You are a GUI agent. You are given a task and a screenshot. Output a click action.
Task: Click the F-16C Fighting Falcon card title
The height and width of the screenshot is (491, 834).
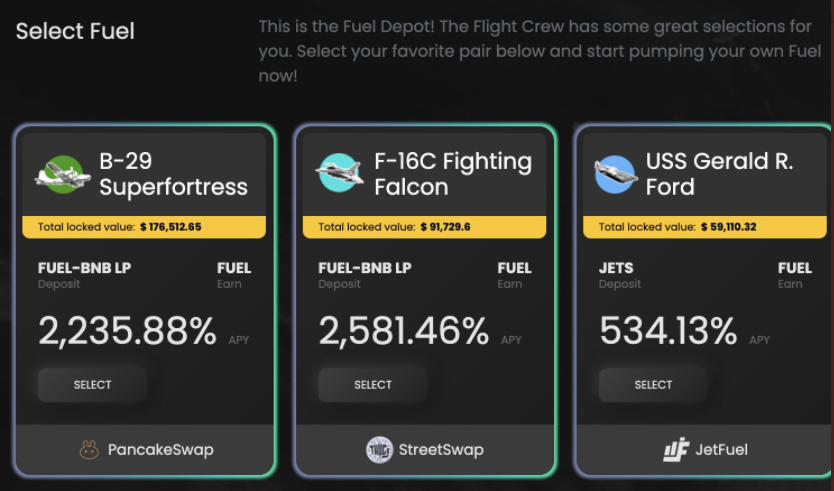(453, 174)
